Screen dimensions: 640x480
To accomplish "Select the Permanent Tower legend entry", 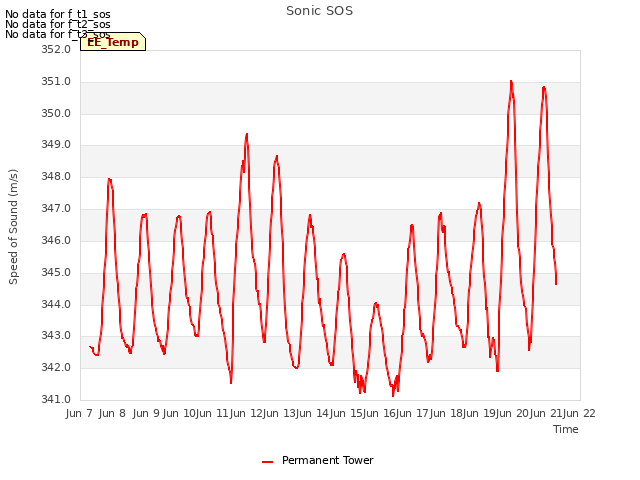I will click(x=318, y=460).
